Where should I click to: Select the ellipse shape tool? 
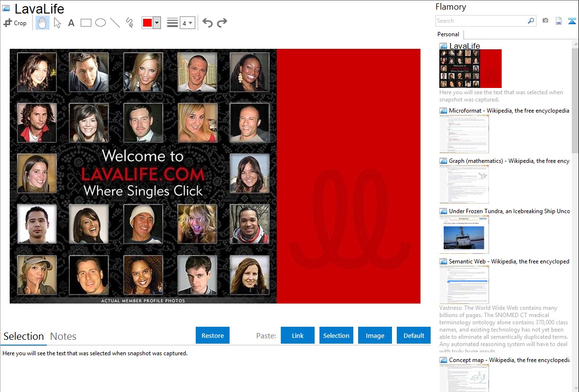click(x=101, y=23)
